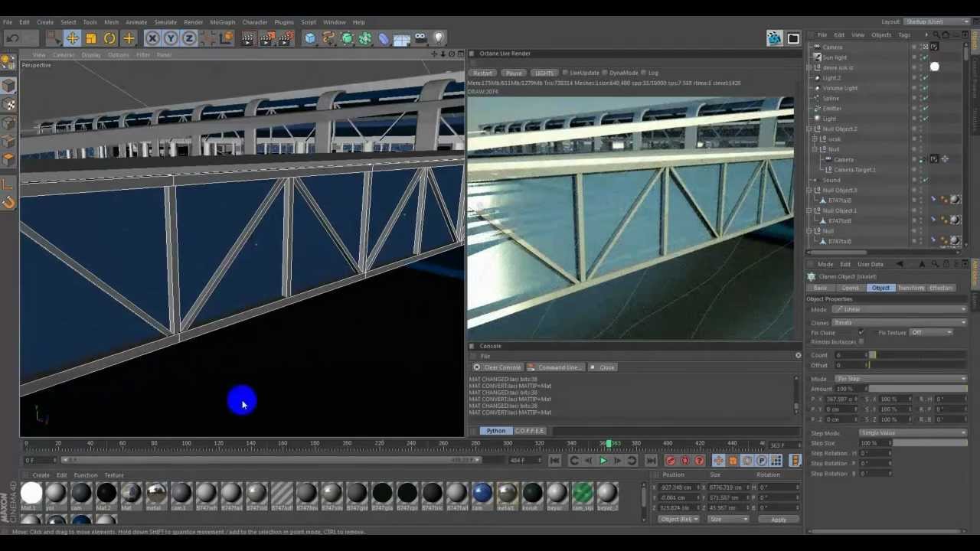980x551 pixels.
Task: Click the Undo arrow in the toolbar
Action: point(12,38)
